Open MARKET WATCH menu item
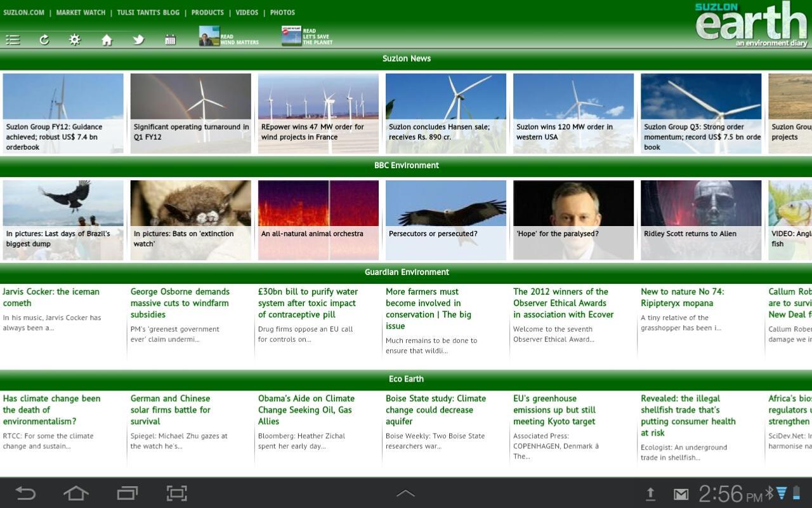 tap(81, 12)
